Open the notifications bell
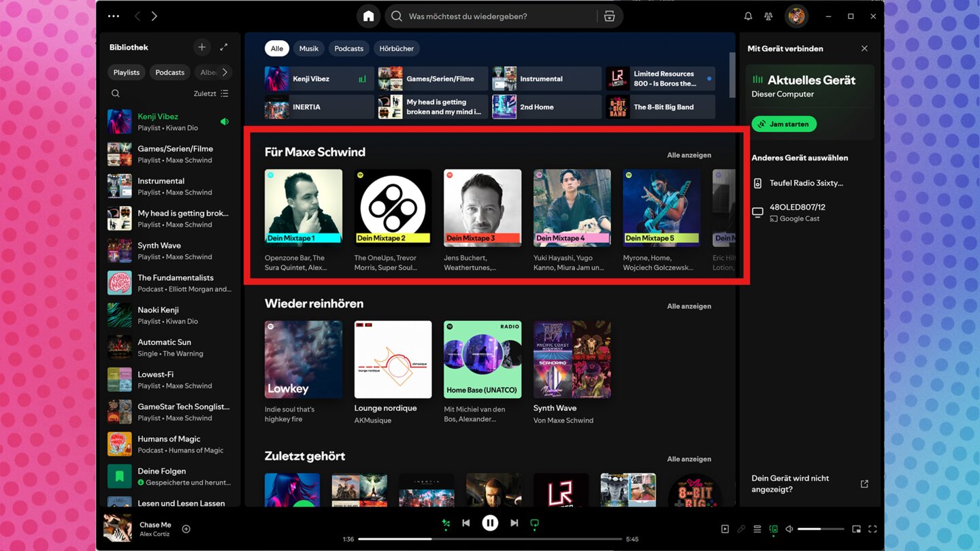 748,16
